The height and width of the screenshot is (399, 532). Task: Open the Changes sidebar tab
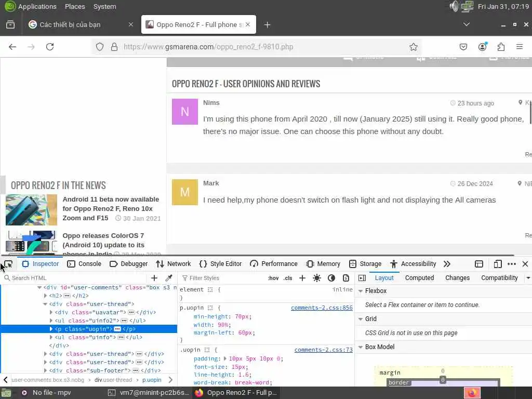click(x=457, y=278)
